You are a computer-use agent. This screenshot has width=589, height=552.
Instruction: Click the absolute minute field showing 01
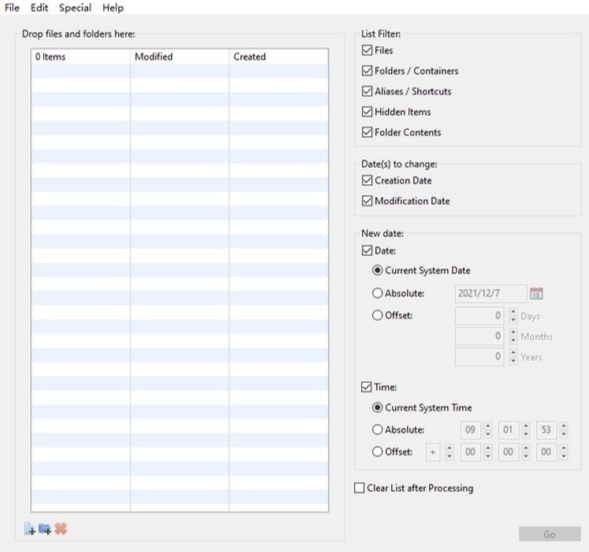coord(508,430)
